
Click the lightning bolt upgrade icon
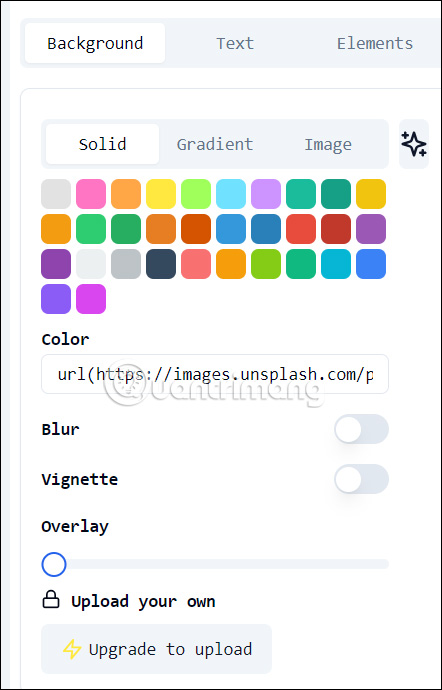(x=72, y=649)
